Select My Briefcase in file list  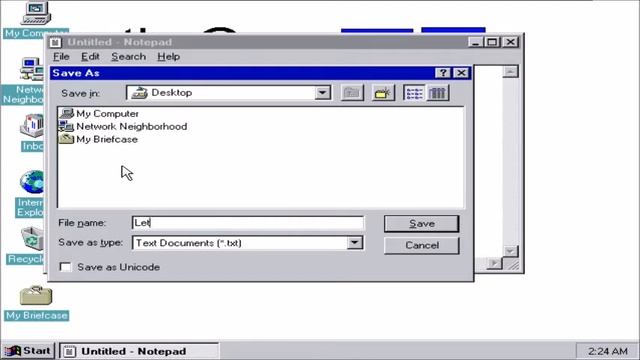[x=98, y=139]
